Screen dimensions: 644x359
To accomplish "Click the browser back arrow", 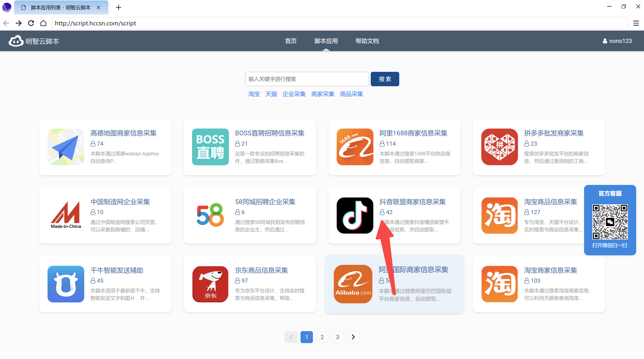I will [6, 23].
